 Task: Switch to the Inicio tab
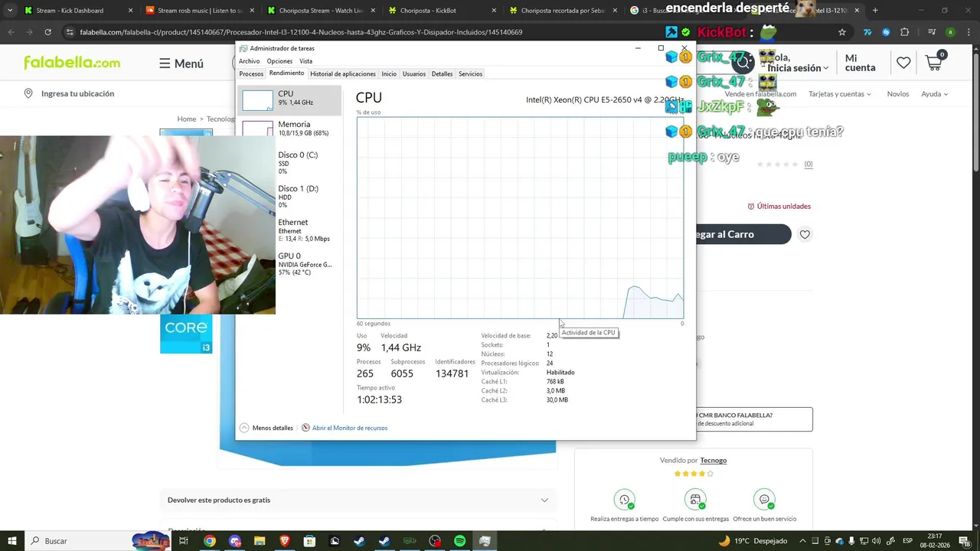pyautogui.click(x=389, y=73)
